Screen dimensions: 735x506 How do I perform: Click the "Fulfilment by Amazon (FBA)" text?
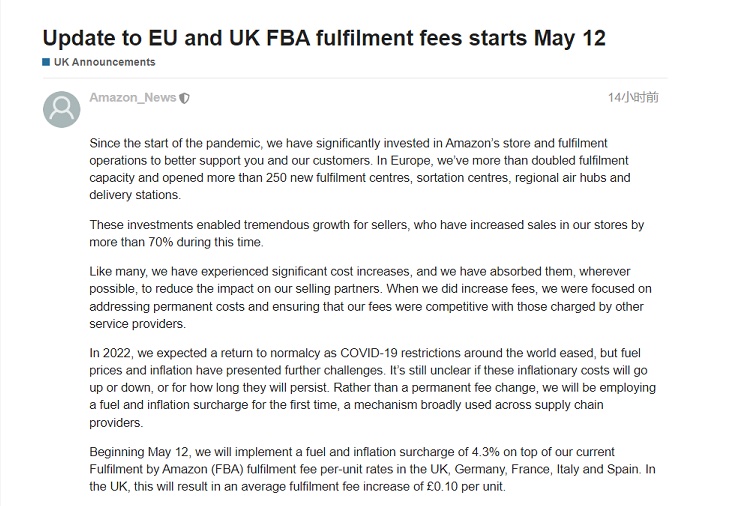[166, 469]
